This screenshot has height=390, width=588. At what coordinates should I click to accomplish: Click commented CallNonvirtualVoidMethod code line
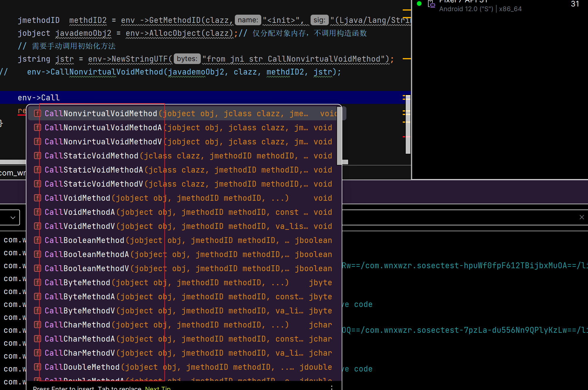coord(171,72)
